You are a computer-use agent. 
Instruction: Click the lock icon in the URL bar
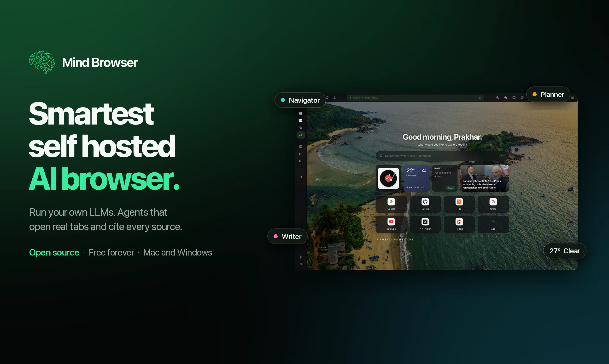coord(351,98)
